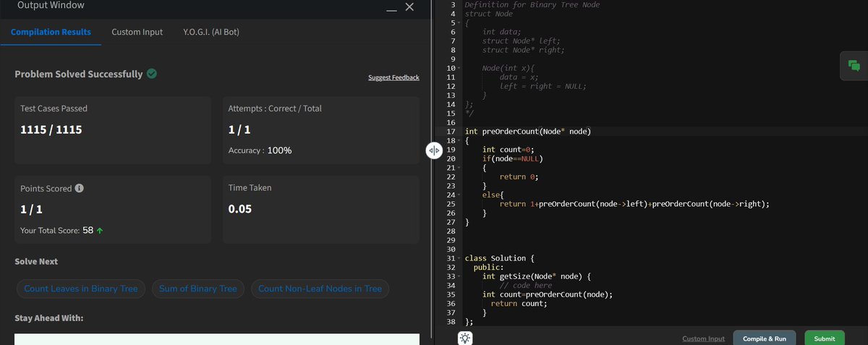The image size is (868, 345).
Task: Open the Y.O.G.I. (AI Bot) tab
Action: 211,32
